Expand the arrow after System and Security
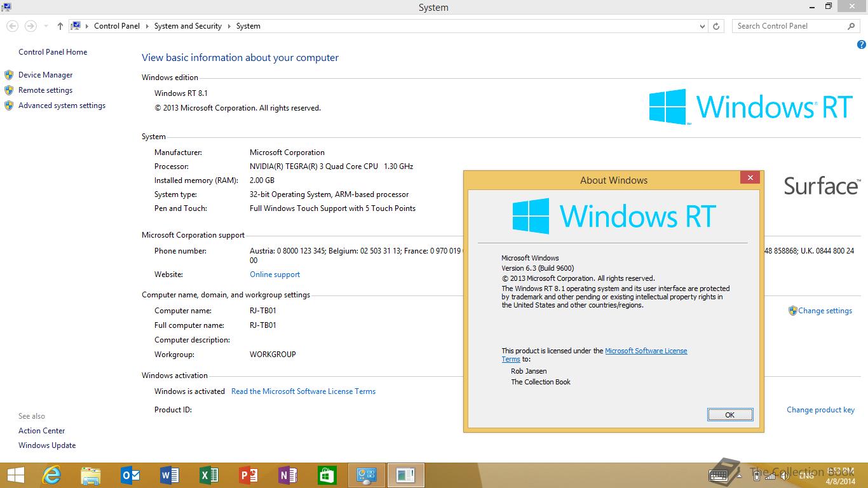The height and width of the screenshot is (488, 868). pyautogui.click(x=229, y=26)
